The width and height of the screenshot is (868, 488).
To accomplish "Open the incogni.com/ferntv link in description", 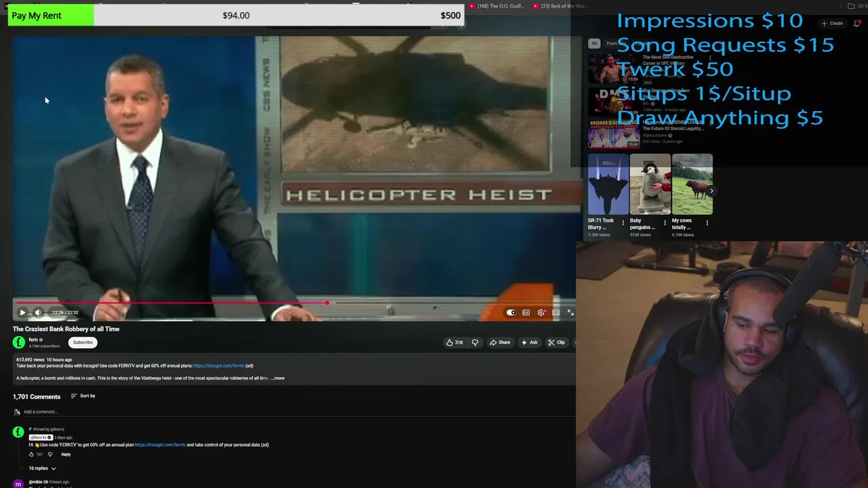I will click(x=218, y=366).
